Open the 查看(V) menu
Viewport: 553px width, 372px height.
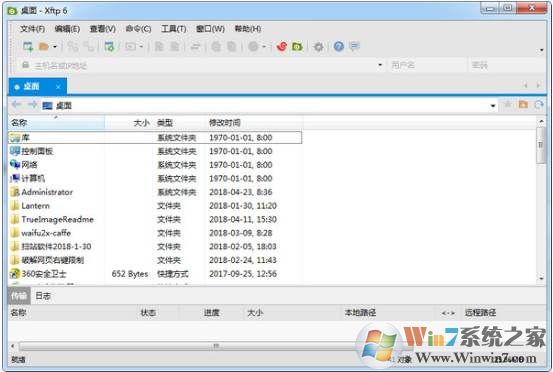tap(103, 29)
